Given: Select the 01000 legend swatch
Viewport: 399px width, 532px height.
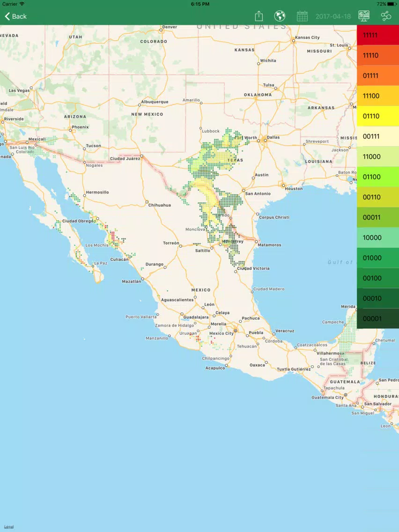Looking at the screenshot, I should click(x=378, y=258).
